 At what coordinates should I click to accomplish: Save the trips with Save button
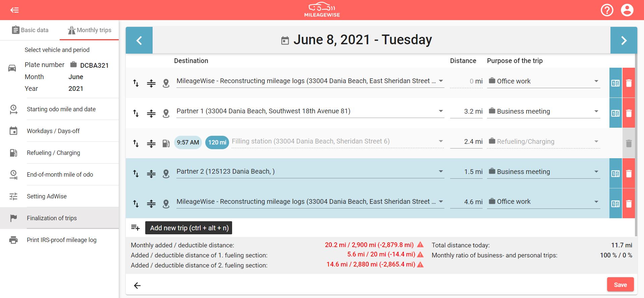click(x=620, y=285)
